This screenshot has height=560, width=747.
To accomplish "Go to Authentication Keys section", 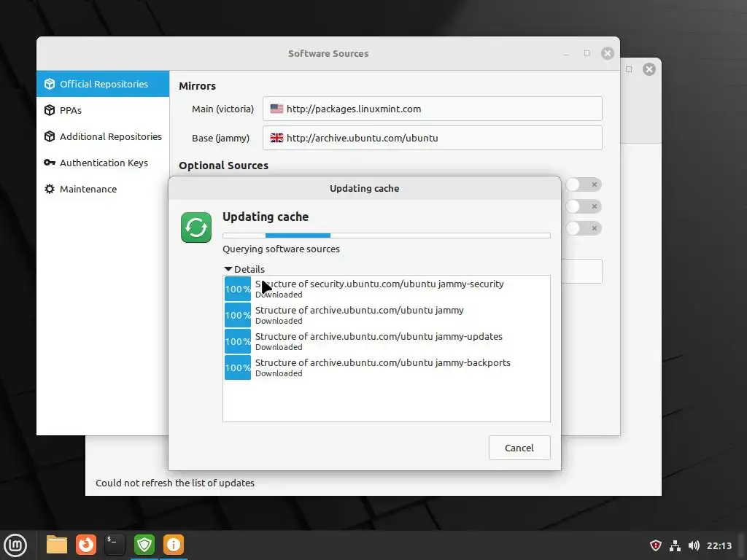I will point(103,163).
